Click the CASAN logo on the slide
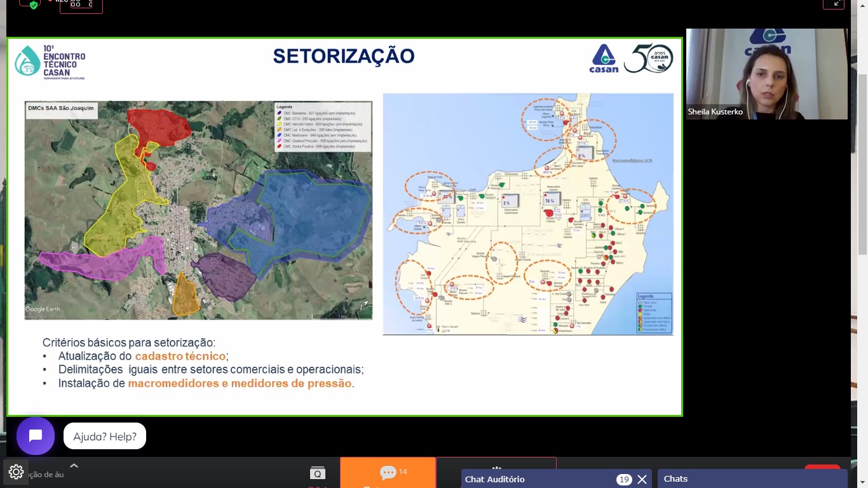Image resolution: width=868 pixels, height=488 pixels. point(604,58)
